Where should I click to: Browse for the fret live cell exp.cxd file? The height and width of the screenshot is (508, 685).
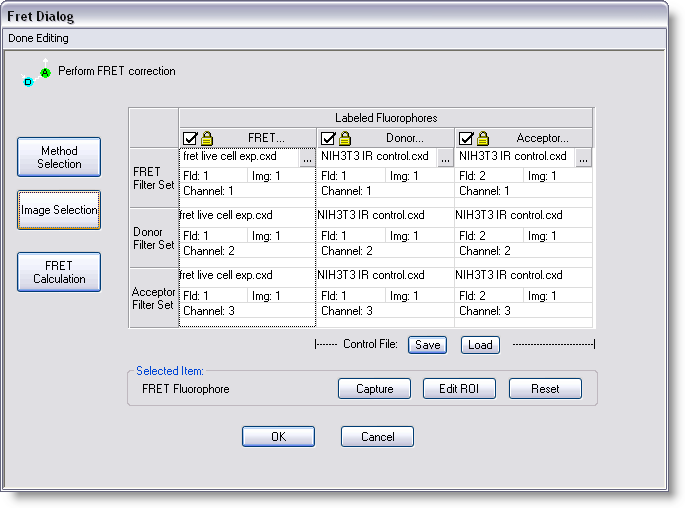click(307, 158)
